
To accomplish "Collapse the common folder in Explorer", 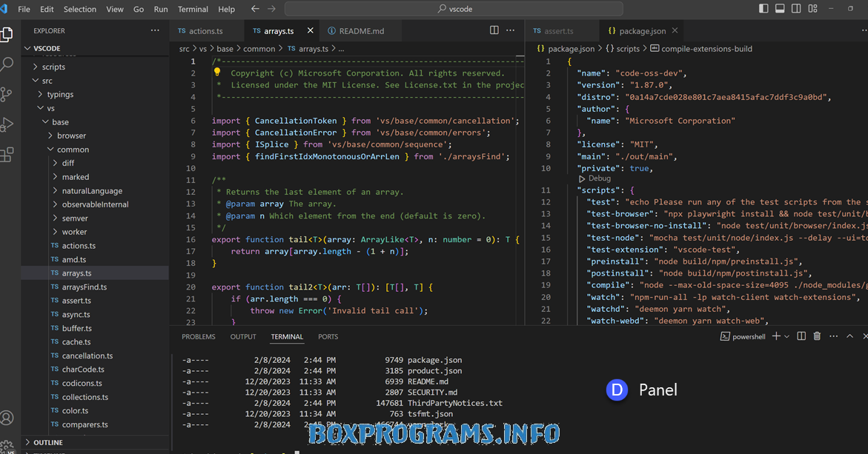I will point(73,150).
